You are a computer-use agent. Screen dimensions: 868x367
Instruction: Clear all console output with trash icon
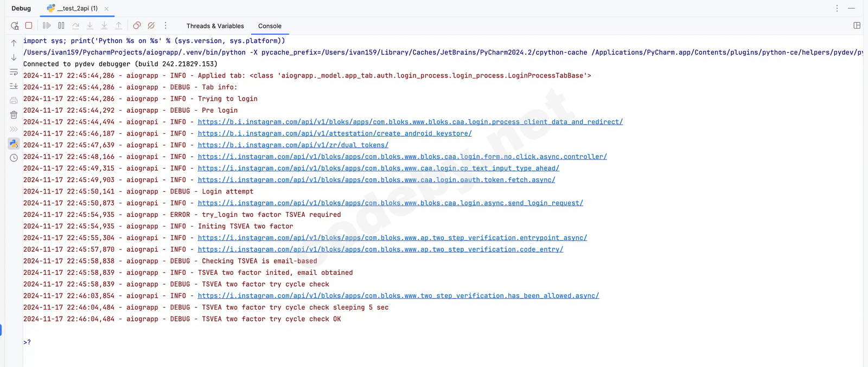14,115
